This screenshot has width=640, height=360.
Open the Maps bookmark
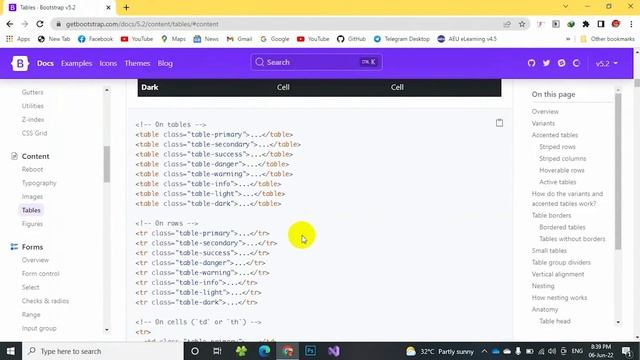pyautogui.click(x=173, y=39)
